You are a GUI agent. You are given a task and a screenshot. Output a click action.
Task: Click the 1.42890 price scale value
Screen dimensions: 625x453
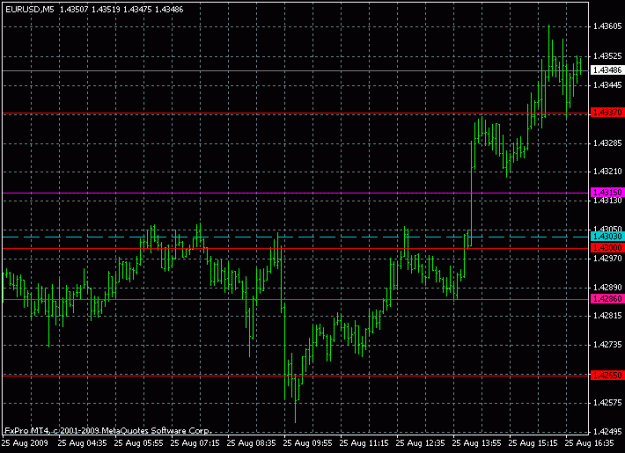pos(607,287)
